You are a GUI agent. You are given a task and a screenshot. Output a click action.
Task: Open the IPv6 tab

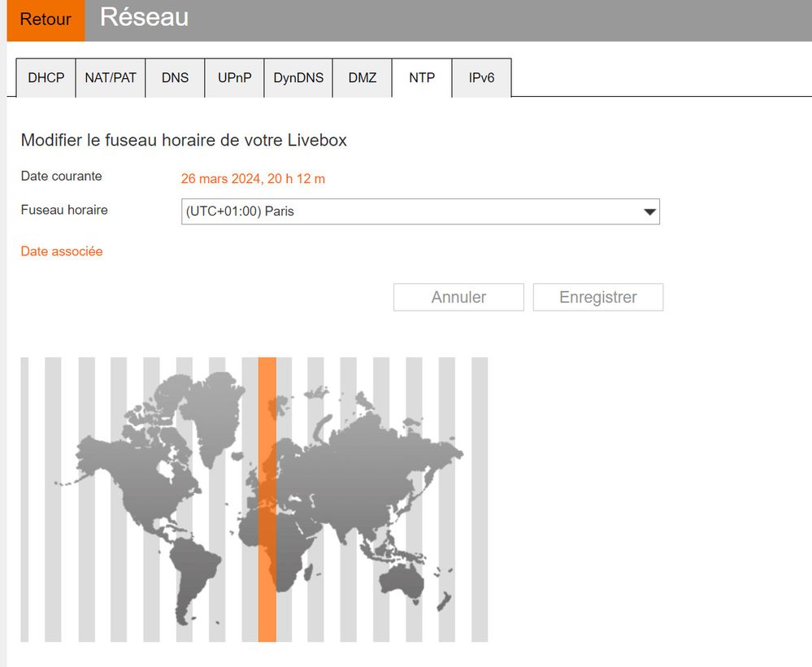tap(481, 78)
